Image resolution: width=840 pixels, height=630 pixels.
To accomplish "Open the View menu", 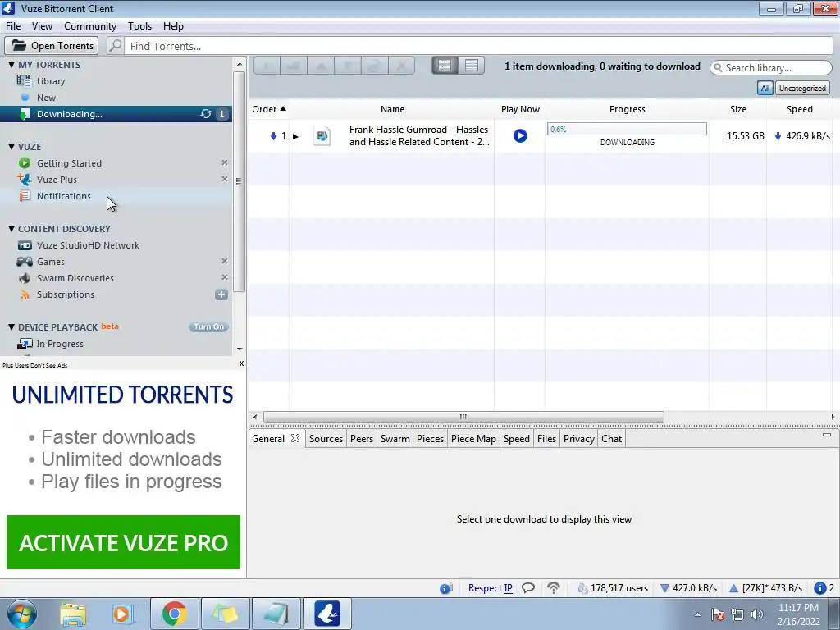I will click(x=42, y=25).
